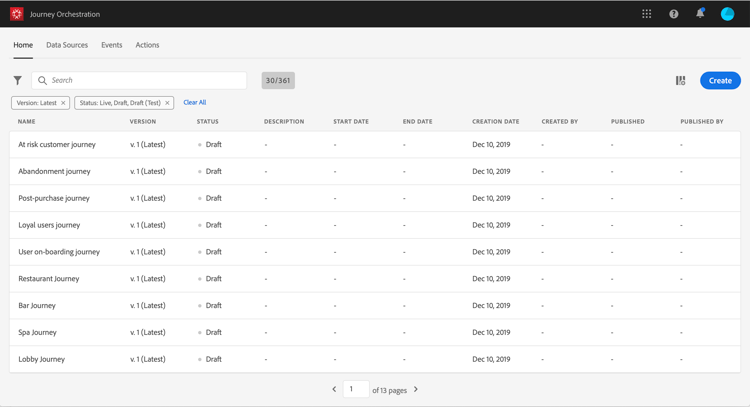750x407 pixels.
Task: Open the column configuration icon
Action: coord(681,80)
